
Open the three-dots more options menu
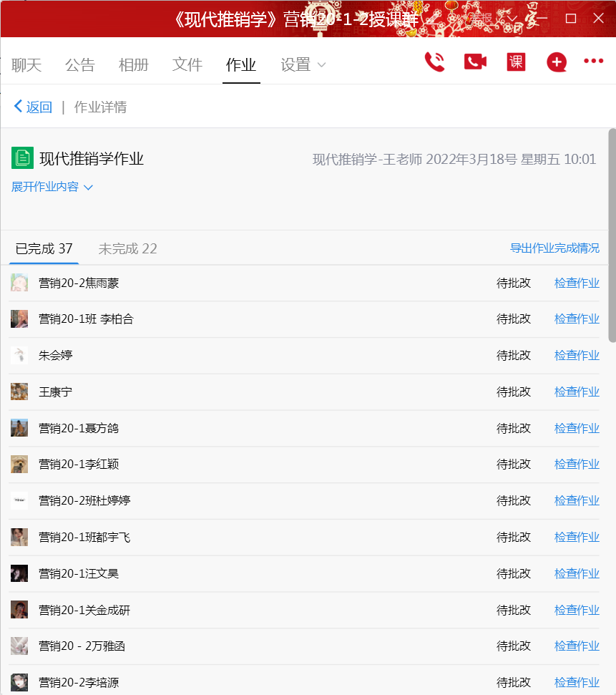[x=594, y=62]
